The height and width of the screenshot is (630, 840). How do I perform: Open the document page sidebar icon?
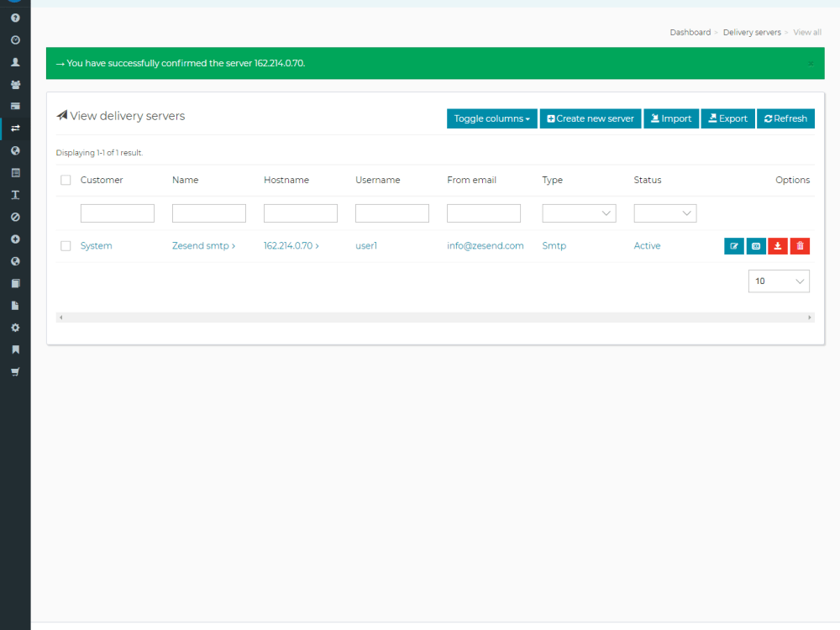pyautogui.click(x=15, y=306)
